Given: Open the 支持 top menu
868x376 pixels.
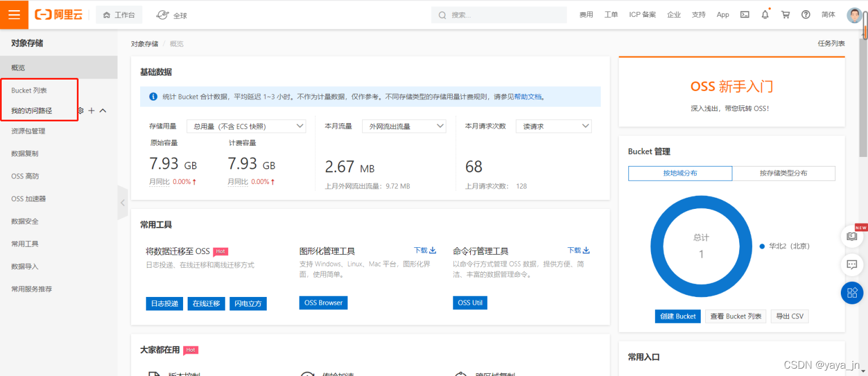Looking at the screenshot, I should (698, 15).
